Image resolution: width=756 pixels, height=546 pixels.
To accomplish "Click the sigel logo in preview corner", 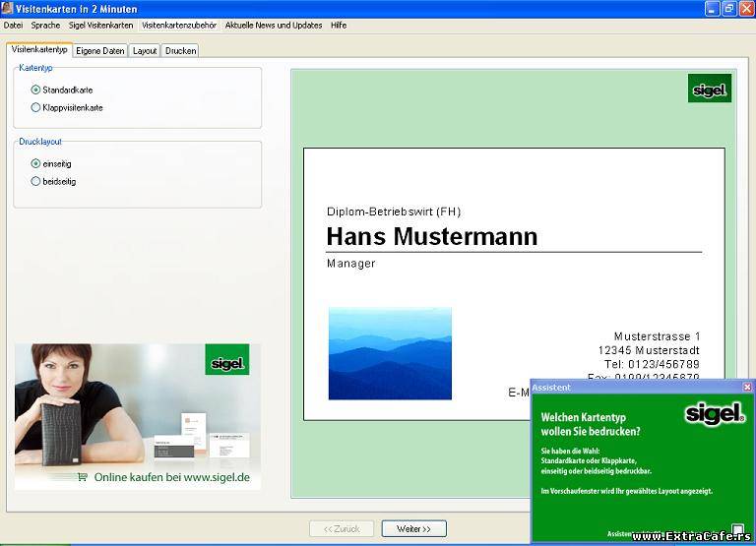I will (709, 89).
